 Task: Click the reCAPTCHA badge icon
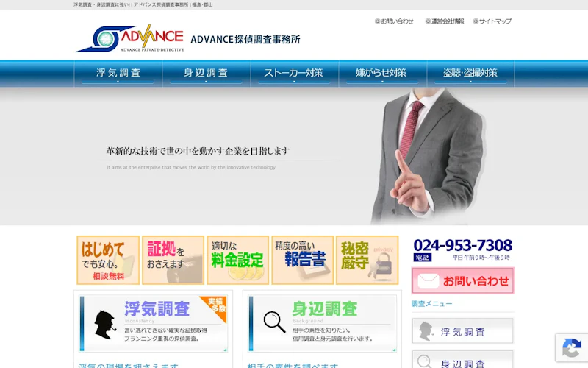click(572, 347)
